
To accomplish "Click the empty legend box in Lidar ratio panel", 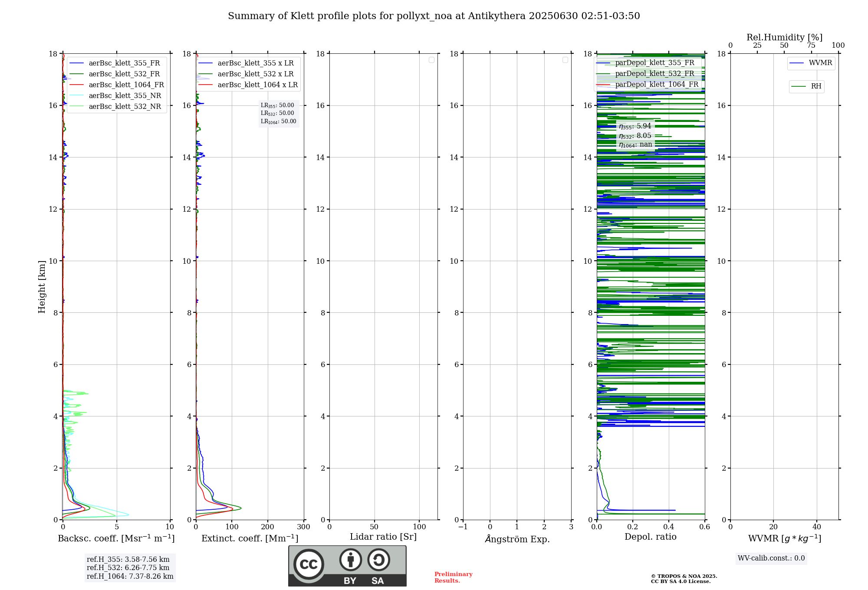I will point(431,60).
